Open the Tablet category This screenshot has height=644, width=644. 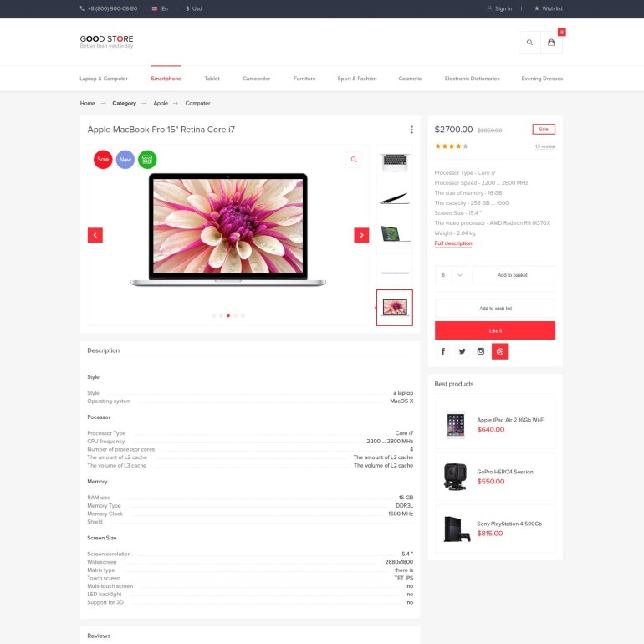(212, 79)
